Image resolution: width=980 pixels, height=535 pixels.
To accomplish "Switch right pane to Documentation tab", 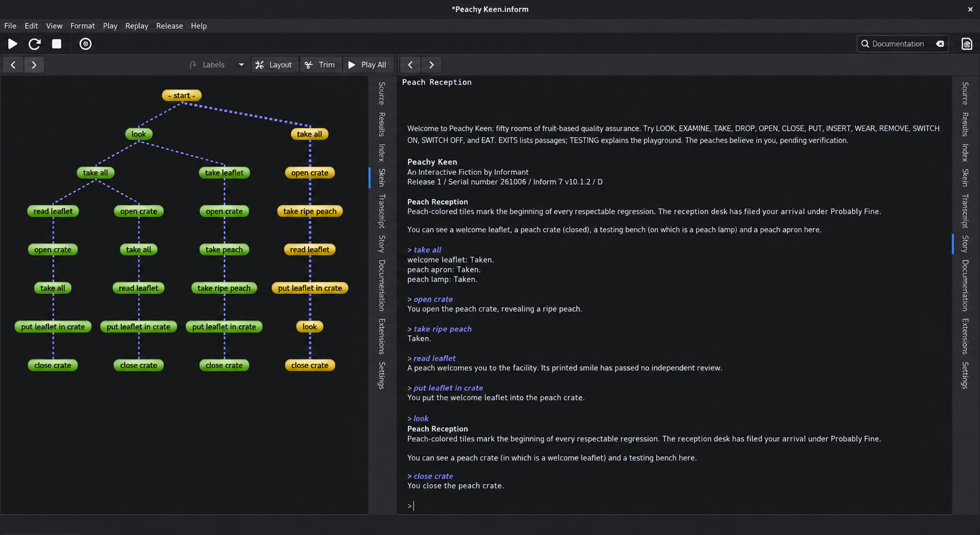I will click(965, 285).
